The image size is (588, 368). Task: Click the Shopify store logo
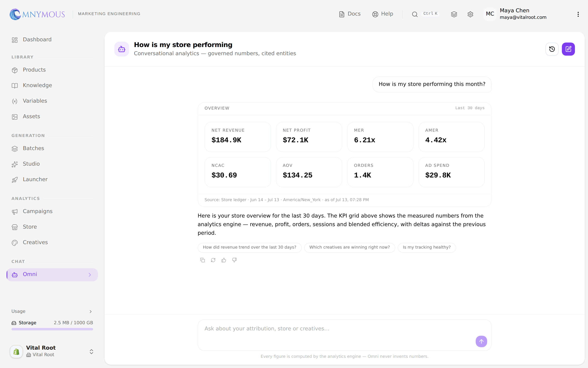coord(16,351)
